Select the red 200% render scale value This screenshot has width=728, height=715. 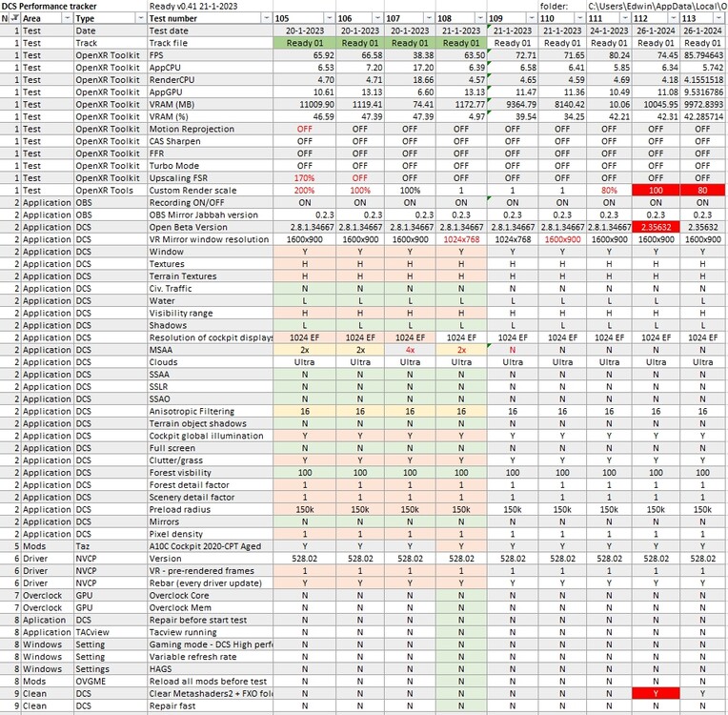tap(305, 191)
